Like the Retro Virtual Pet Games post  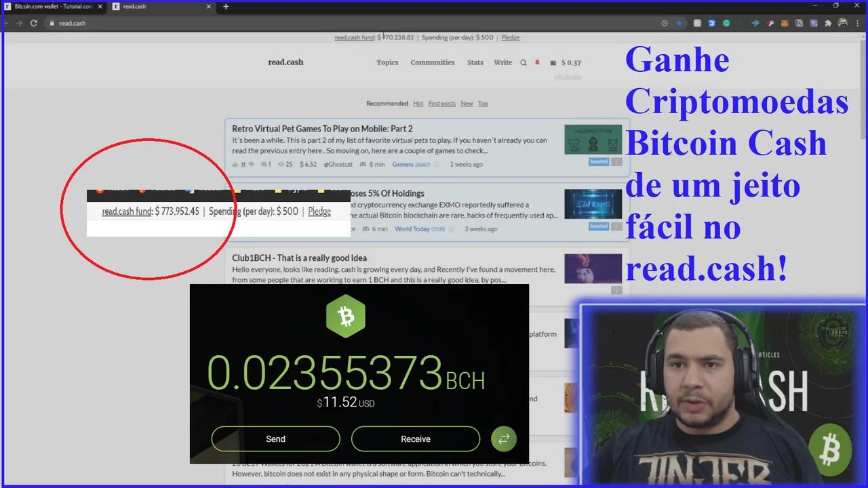coord(237,163)
